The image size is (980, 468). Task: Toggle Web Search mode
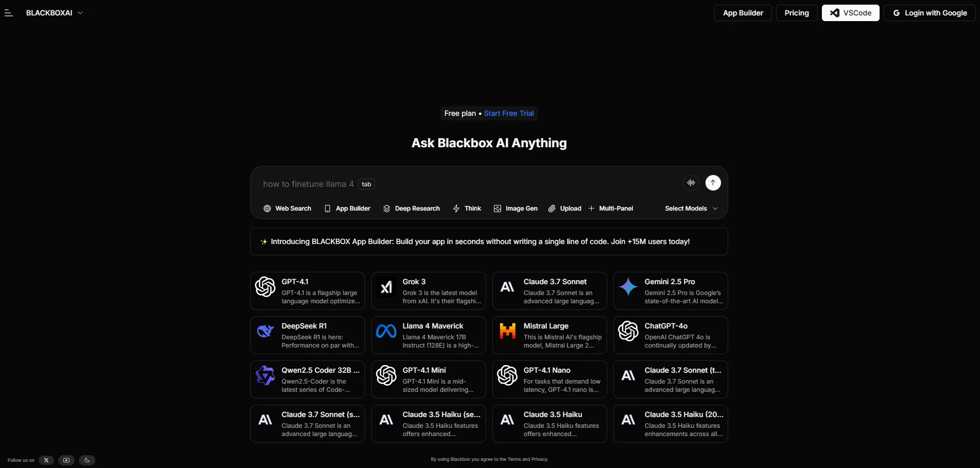pyautogui.click(x=287, y=209)
